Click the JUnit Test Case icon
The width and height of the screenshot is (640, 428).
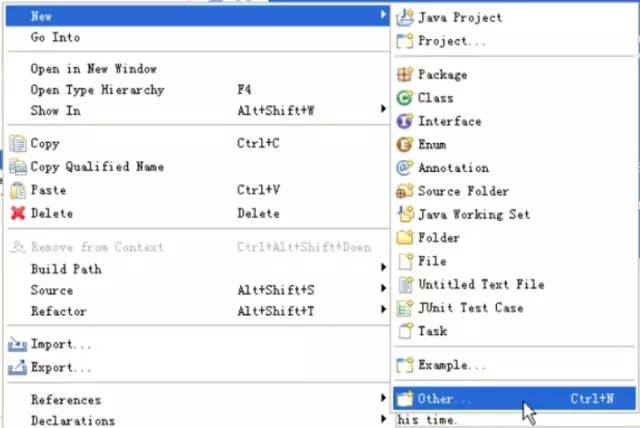(x=405, y=308)
